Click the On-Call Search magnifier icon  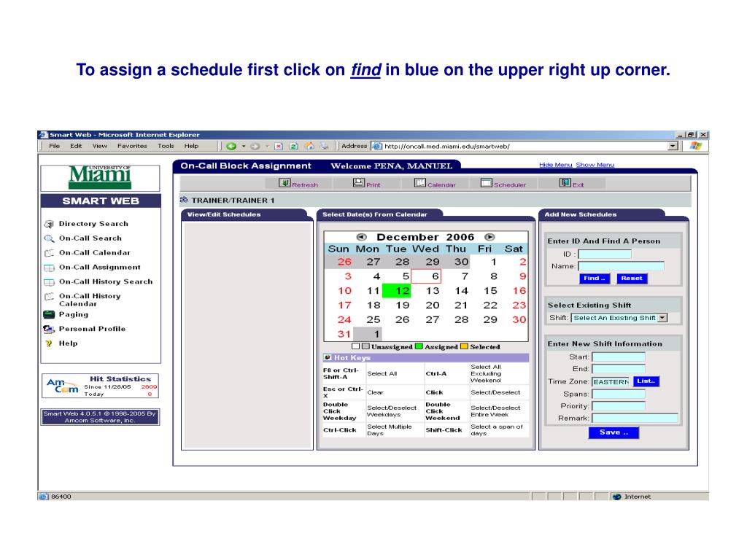49,238
